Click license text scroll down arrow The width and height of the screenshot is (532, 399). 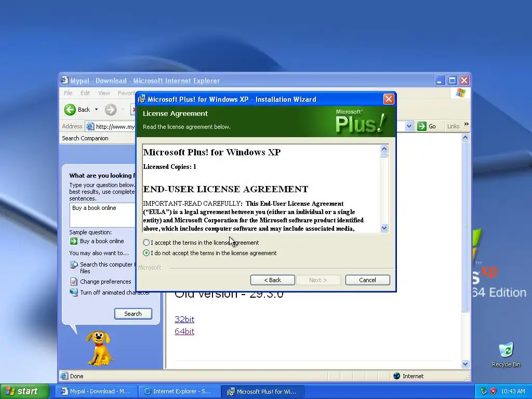tap(384, 228)
